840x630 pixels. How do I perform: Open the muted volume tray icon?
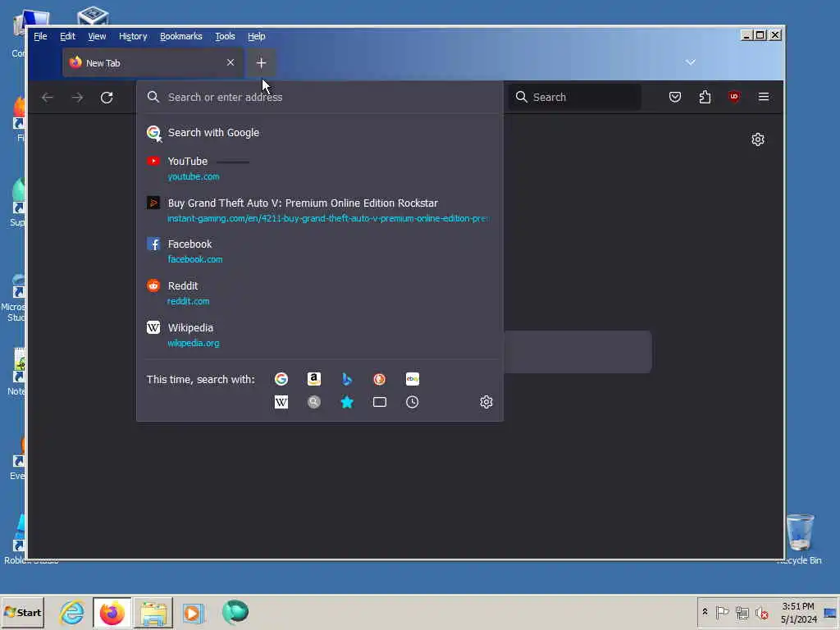(761, 612)
